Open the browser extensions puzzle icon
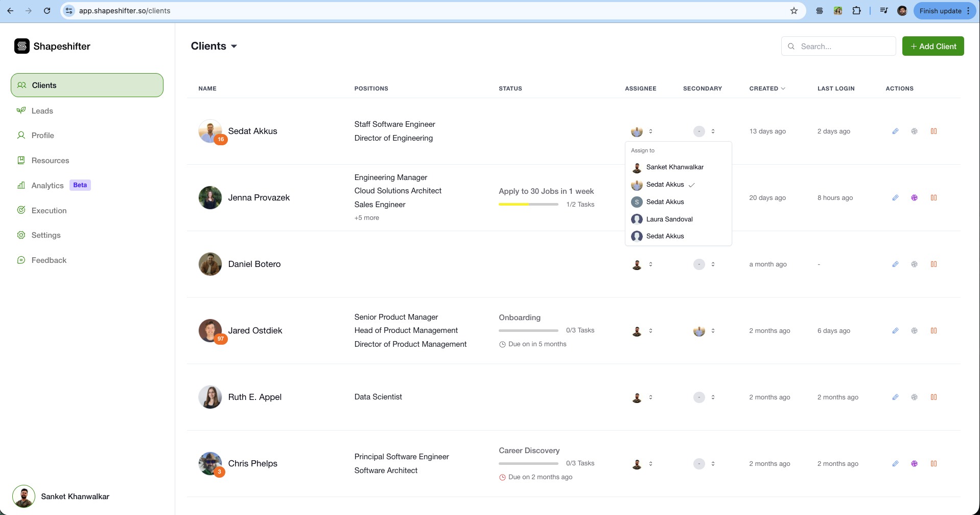 point(856,11)
